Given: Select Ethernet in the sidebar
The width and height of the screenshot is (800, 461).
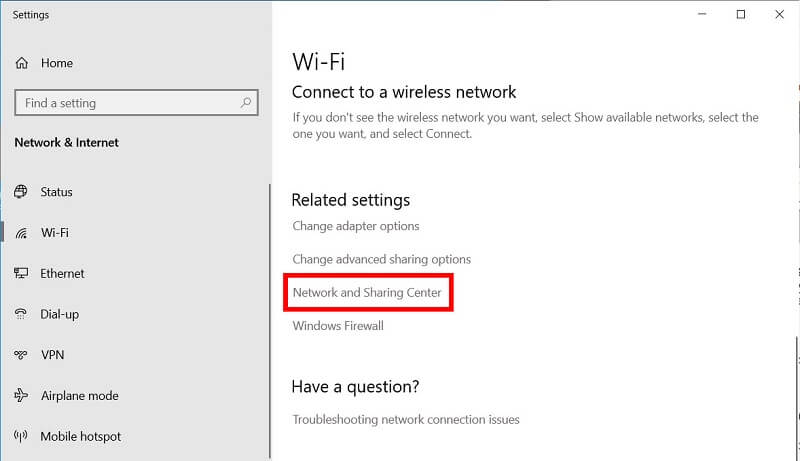Looking at the screenshot, I should (62, 273).
